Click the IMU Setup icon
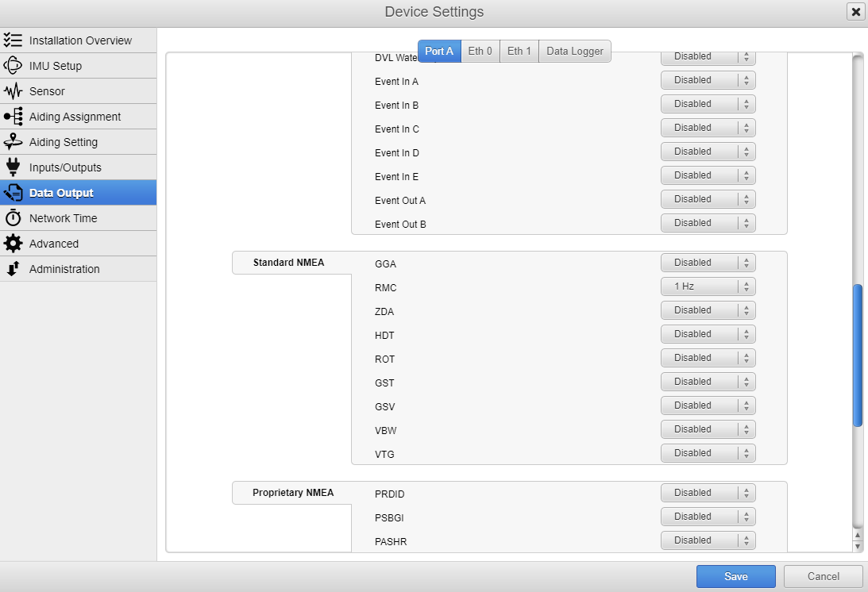The height and width of the screenshot is (592, 868). point(13,66)
